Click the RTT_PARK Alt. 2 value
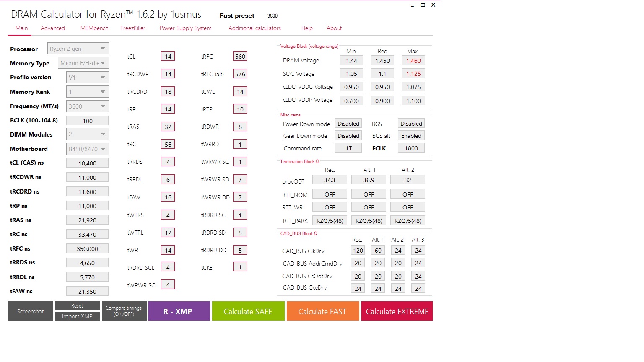Screen dimensions: 644x362 point(408,220)
